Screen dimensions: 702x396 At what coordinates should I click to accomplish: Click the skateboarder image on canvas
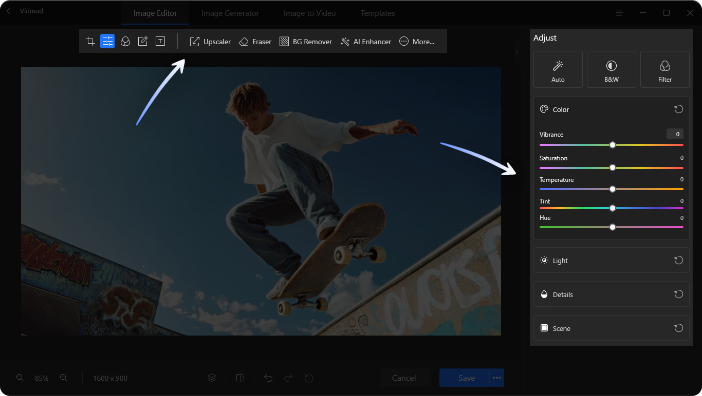(x=261, y=201)
